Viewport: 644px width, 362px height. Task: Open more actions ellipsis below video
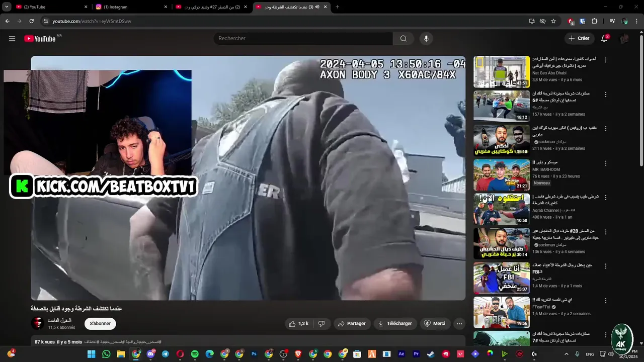[x=459, y=324]
